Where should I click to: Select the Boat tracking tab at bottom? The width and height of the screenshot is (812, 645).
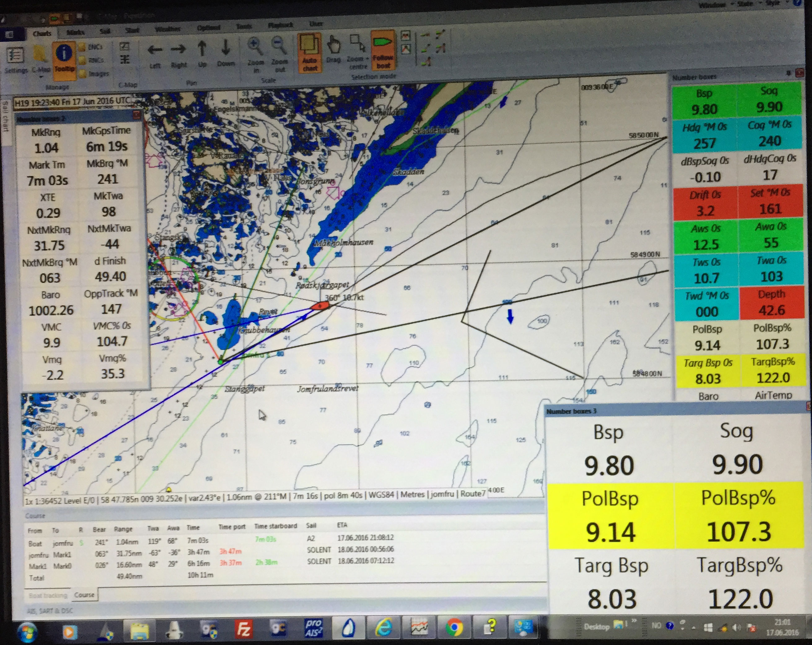[48, 595]
